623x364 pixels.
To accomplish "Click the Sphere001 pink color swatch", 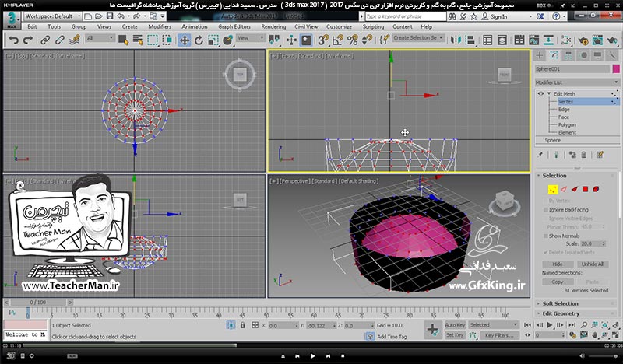I will [x=616, y=69].
